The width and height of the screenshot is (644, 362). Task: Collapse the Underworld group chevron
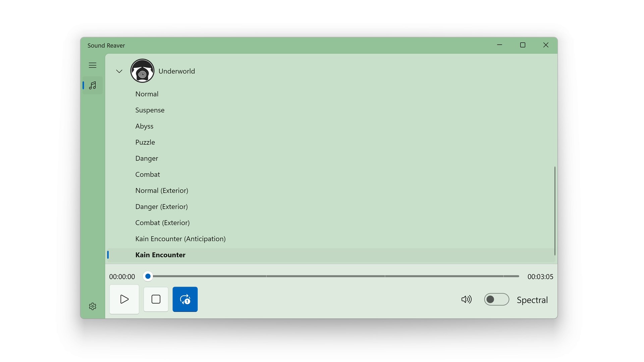pos(119,71)
